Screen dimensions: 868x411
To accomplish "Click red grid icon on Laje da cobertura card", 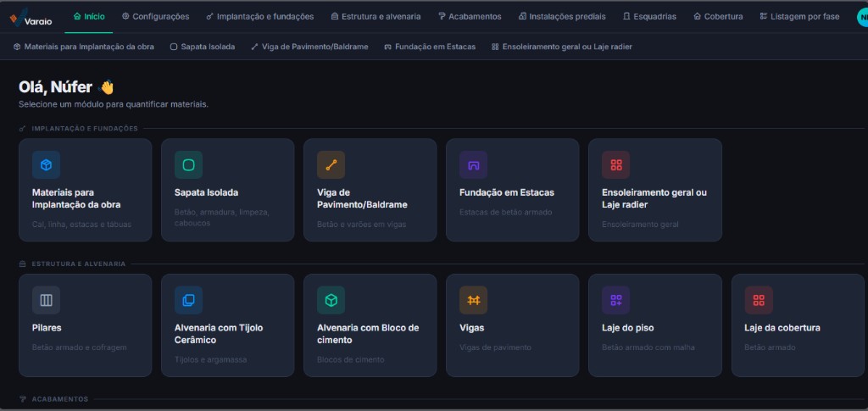I will [759, 300].
